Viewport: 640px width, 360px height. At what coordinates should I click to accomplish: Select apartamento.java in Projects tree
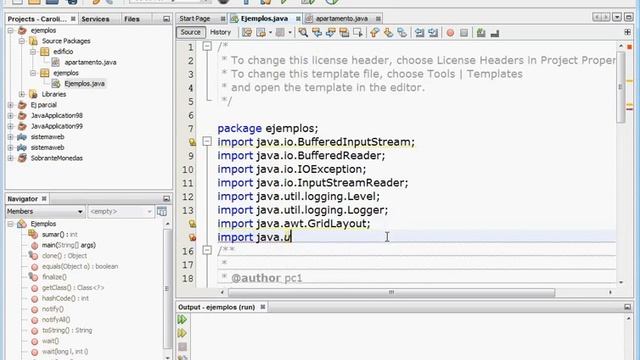coord(90,62)
